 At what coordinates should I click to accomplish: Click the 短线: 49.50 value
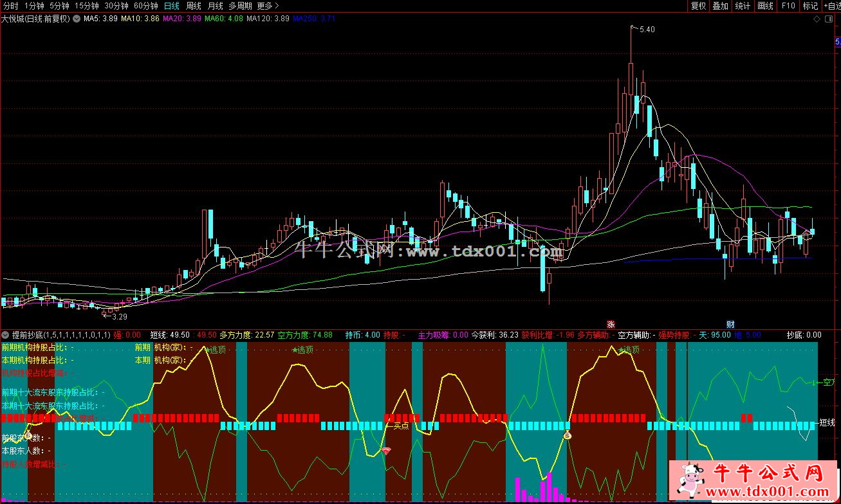(x=170, y=335)
